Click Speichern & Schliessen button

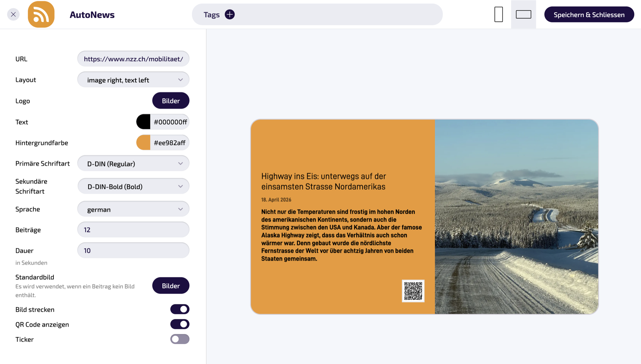pyautogui.click(x=589, y=15)
